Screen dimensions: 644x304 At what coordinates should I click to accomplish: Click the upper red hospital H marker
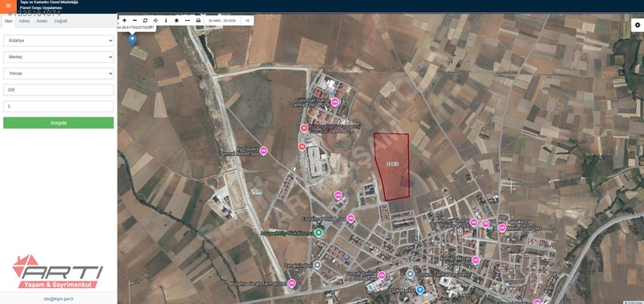304,128
